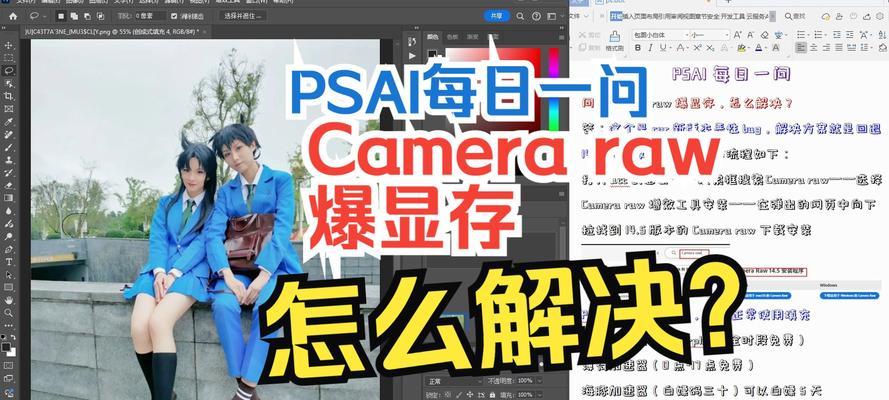Image resolution: width=889 pixels, height=400 pixels.
Task: Open the WPS Home ribbon tab
Action: [x=616, y=16]
